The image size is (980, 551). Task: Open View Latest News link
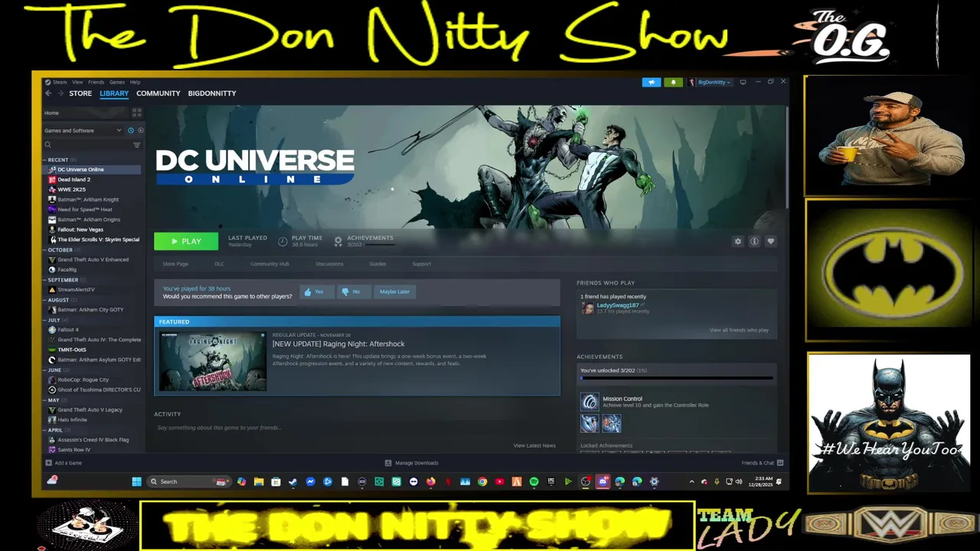point(534,445)
